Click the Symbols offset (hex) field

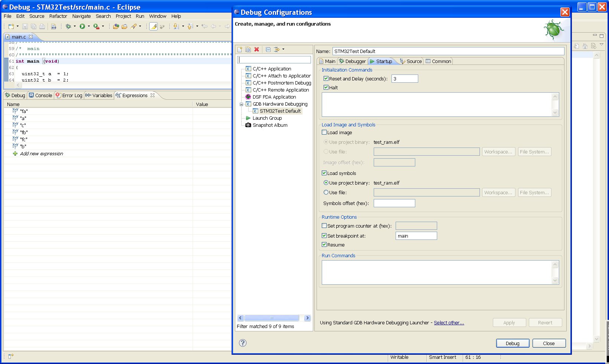[394, 203]
